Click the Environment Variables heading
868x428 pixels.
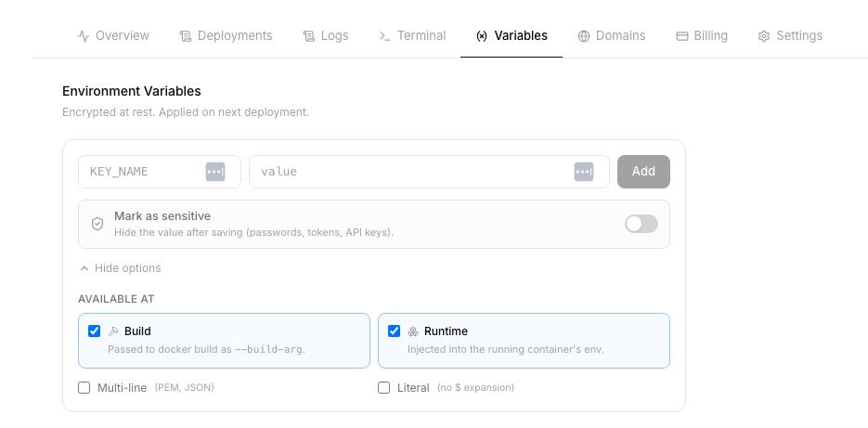click(132, 91)
